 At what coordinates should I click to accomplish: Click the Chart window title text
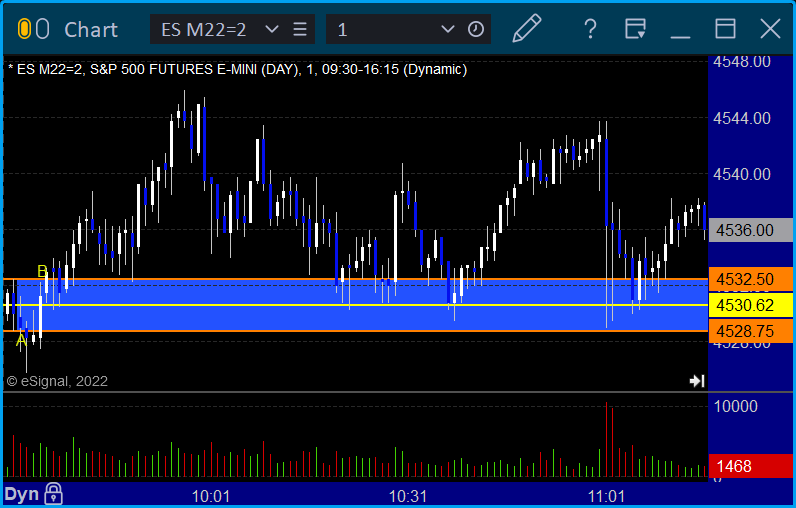[x=91, y=29]
